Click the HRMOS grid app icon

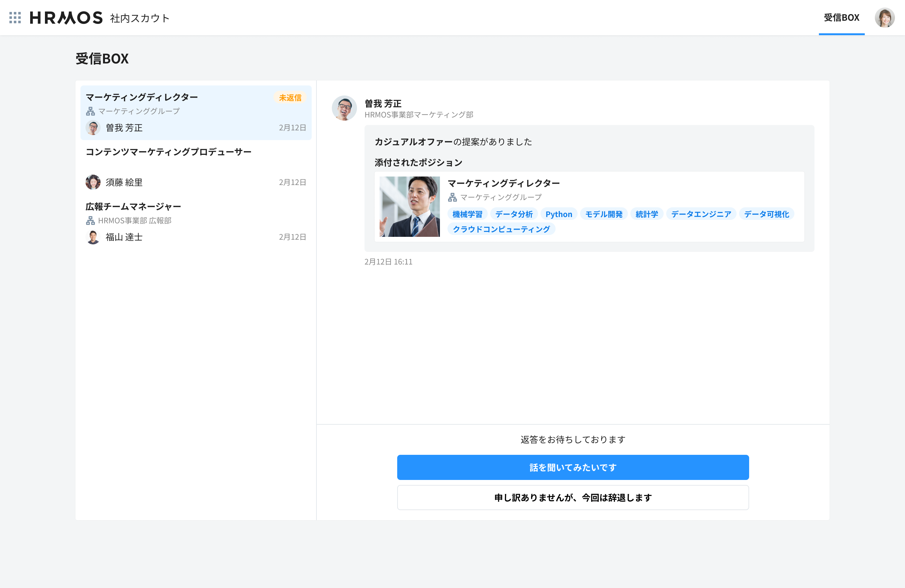click(16, 18)
